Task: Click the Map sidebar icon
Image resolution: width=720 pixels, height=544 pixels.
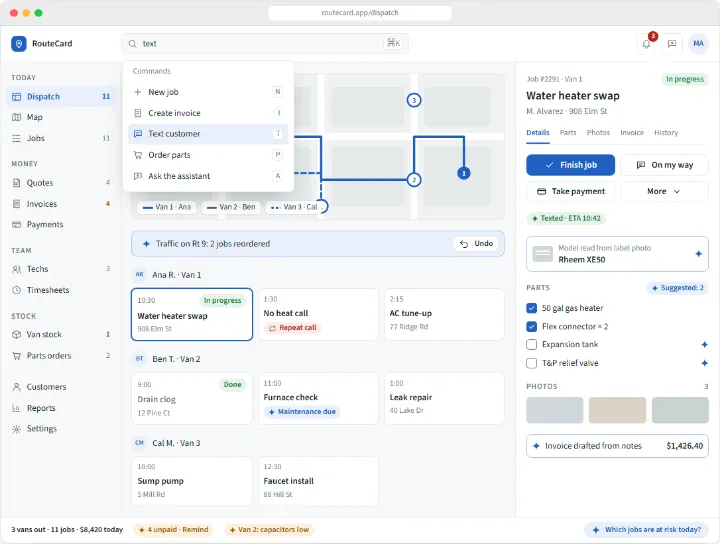Action: click(17, 117)
